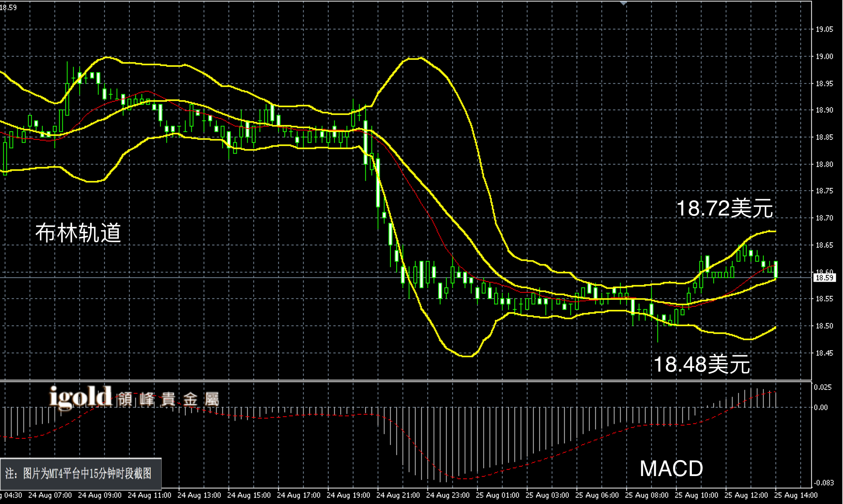
Task: Click the 19.00 price scale label
Action: pos(824,56)
